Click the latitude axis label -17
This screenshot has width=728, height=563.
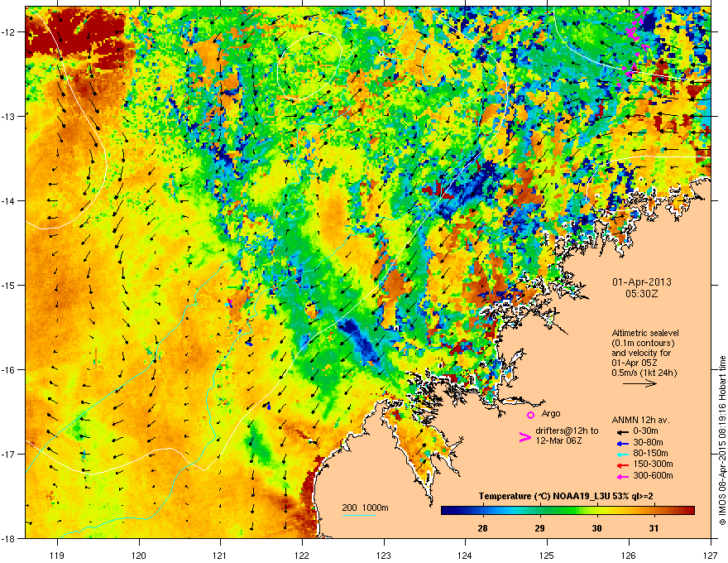coord(9,454)
